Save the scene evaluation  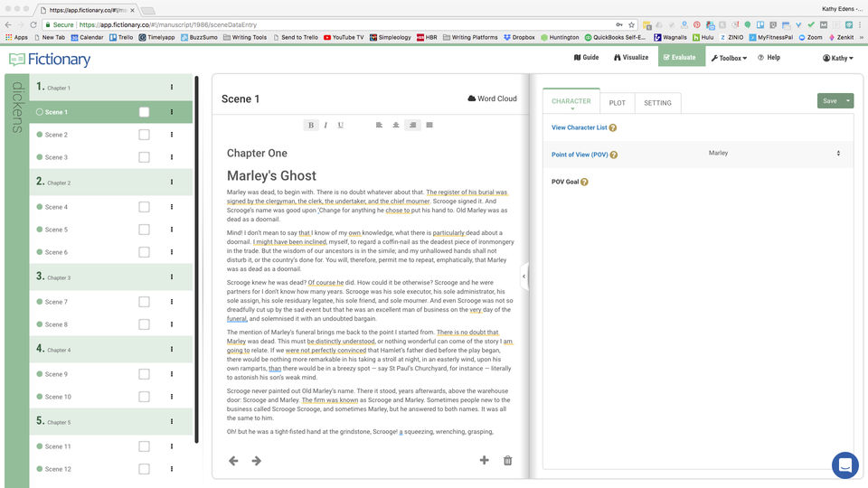click(x=829, y=100)
